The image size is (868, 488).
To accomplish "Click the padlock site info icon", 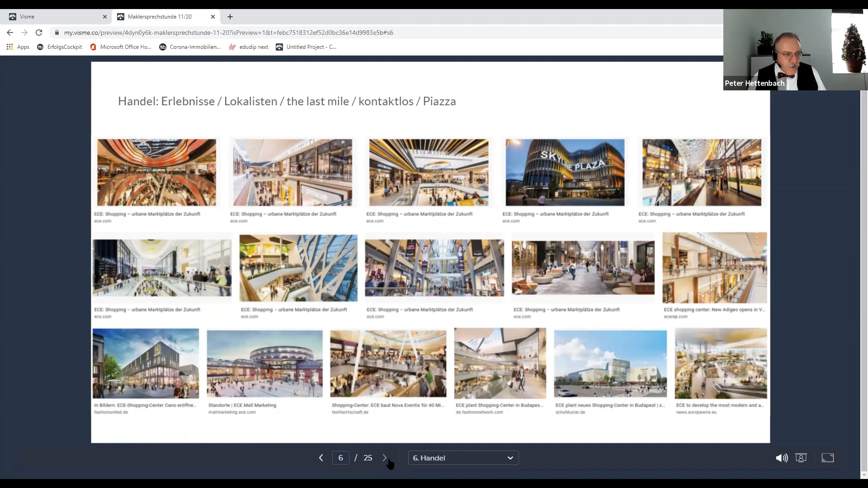I will click(57, 33).
